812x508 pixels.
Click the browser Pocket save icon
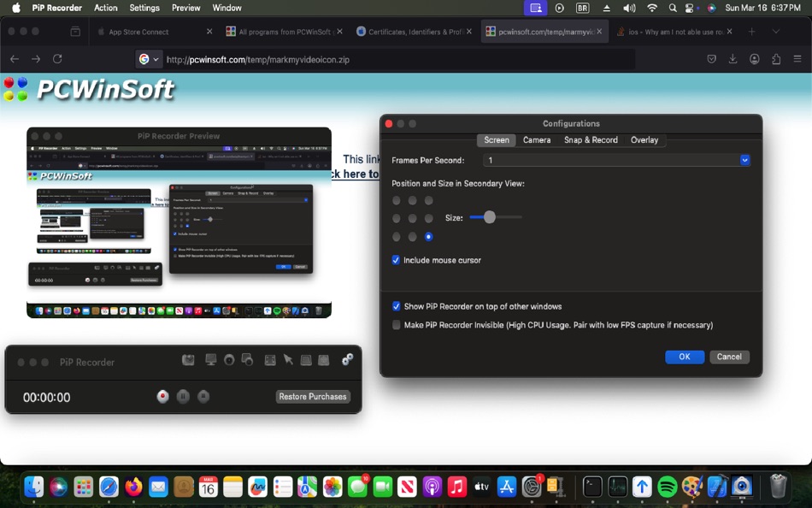(711, 59)
